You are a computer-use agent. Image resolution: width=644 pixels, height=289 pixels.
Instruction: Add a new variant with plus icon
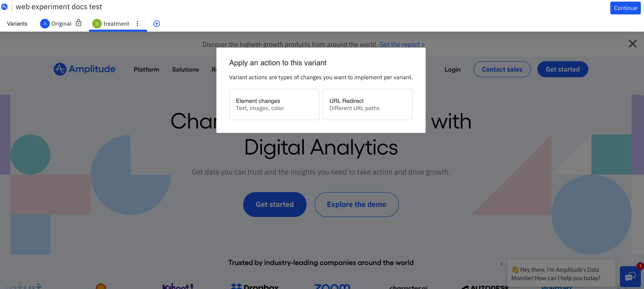click(x=157, y=24)
